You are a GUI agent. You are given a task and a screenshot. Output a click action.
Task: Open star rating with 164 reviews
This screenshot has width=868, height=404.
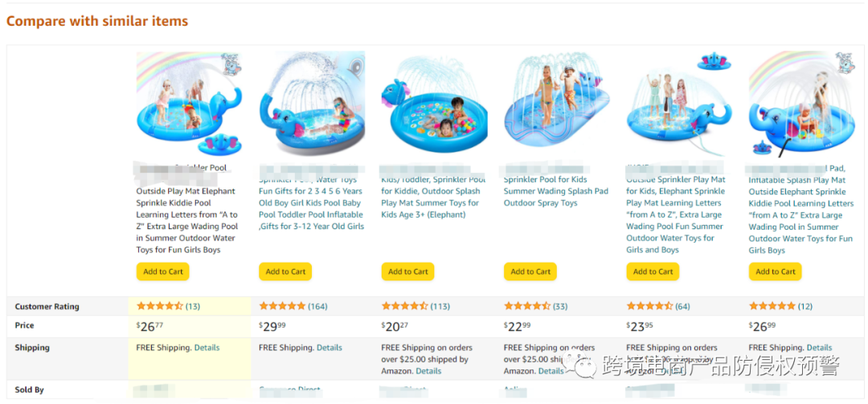point(282,306)
